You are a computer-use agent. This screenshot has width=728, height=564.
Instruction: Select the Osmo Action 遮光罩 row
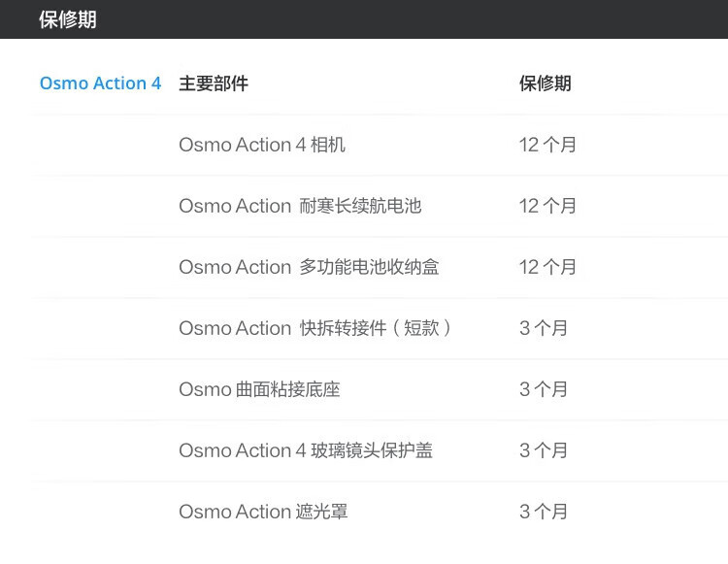263,512
